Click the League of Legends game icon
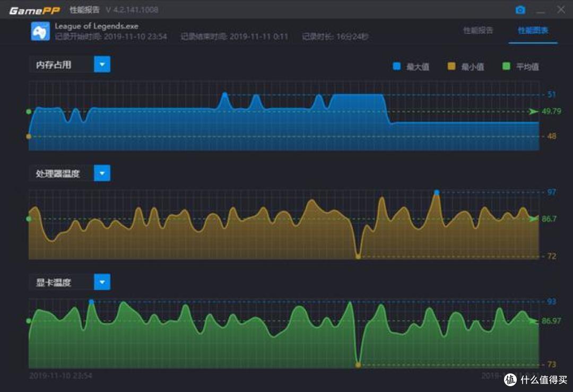The height and width of the screenshot is (392, 573). (40, 31)
